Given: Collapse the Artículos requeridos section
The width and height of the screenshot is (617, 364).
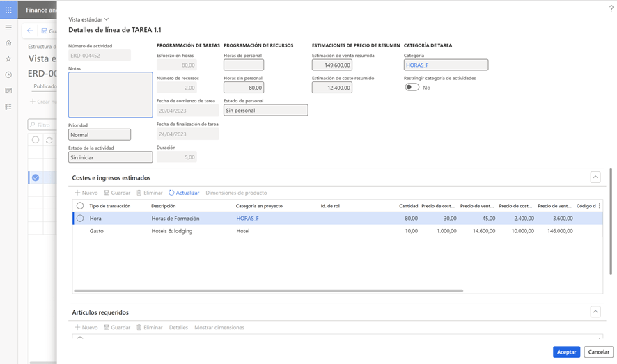Looking at the screenshot, I should (x=595, y=312).
